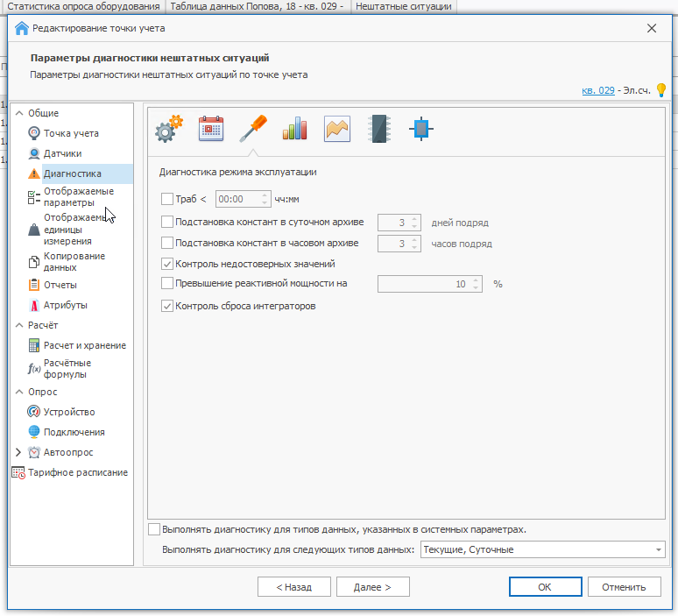678x616 pixels.
Task: Open the gears settings diagnostics tab icon
Action: 168,129
